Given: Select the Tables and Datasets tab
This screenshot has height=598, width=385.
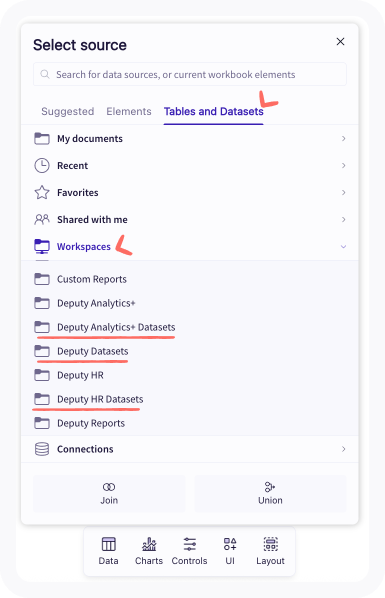Looking at the screenshot, I should 214,111.
